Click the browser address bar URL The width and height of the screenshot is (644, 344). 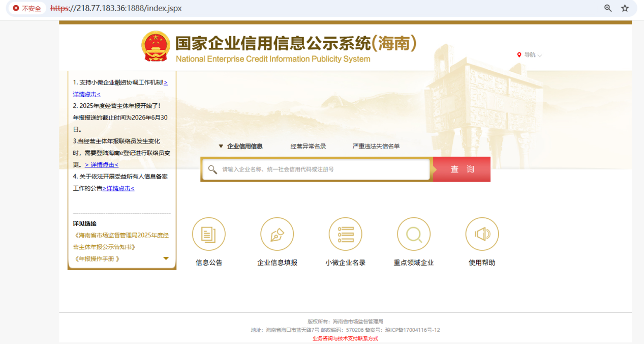pos(116,9)
